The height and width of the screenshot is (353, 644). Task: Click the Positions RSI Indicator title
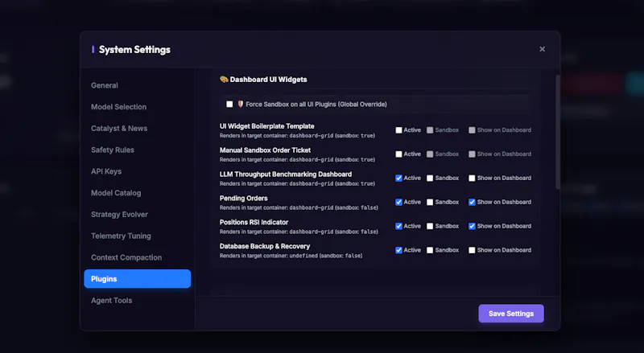point(254,222)
